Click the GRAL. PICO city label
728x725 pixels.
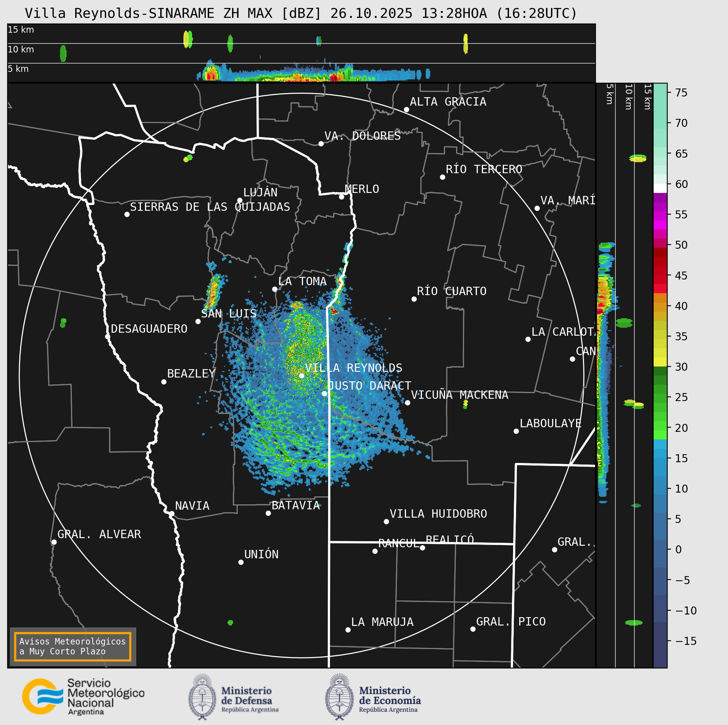coord(511,622)
